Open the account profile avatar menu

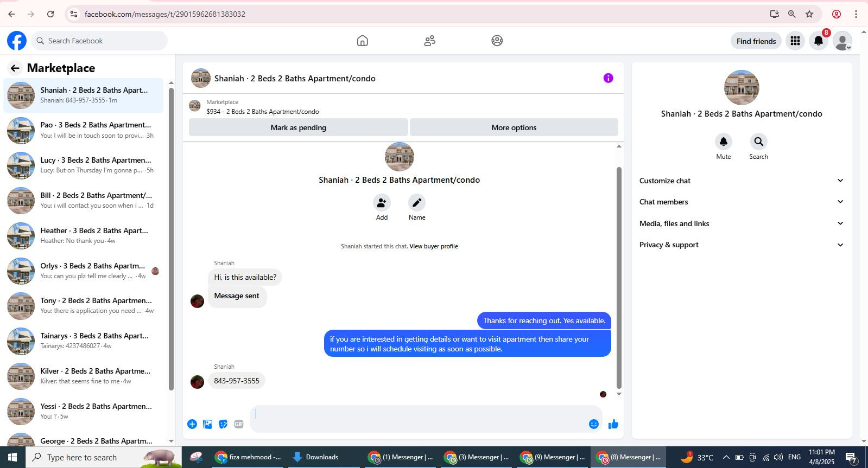coord(842,41)
